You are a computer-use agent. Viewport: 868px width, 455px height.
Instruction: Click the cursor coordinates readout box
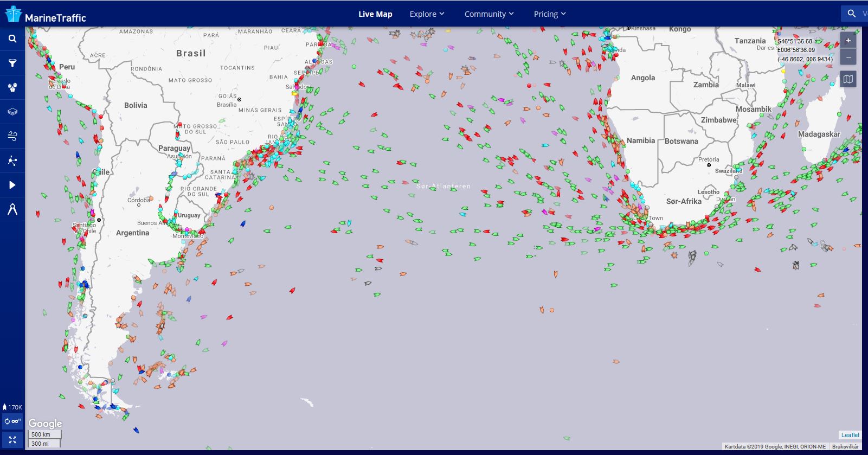point(805,50)
